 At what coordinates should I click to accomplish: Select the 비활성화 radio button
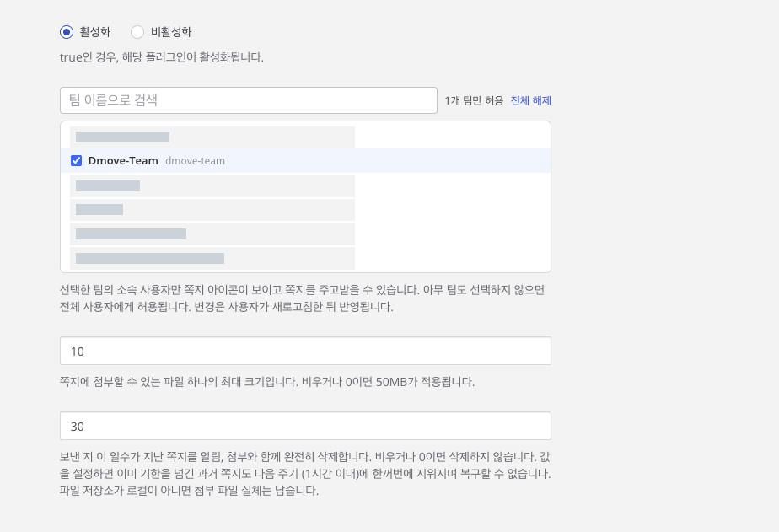137,32
